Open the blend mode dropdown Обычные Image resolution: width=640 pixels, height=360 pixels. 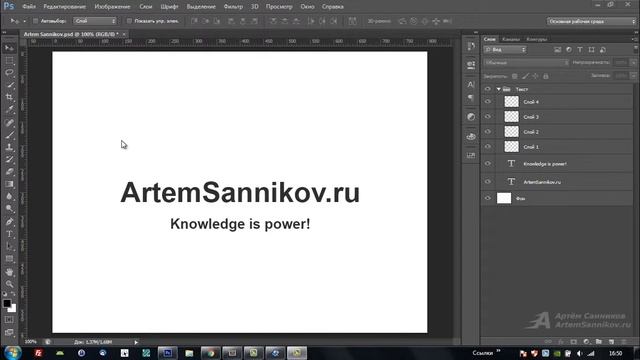click(526, 63)
